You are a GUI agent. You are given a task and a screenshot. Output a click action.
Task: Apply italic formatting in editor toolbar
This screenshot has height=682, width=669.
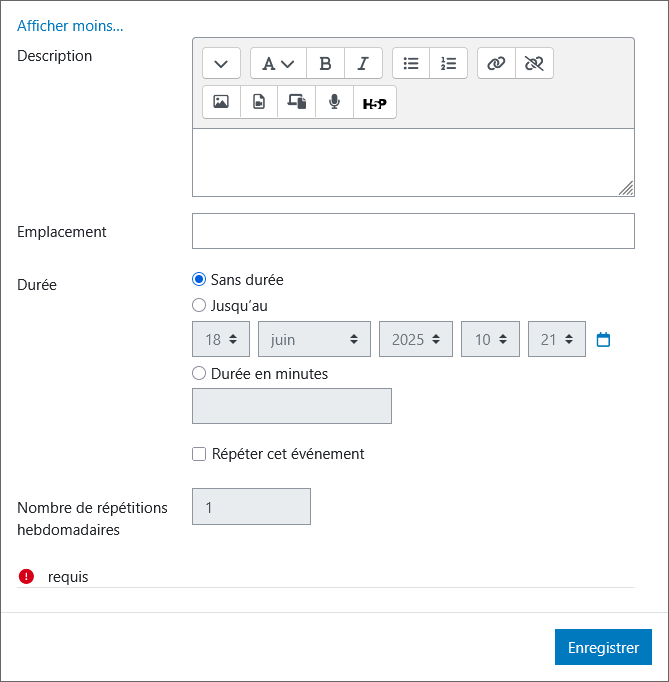363,63
